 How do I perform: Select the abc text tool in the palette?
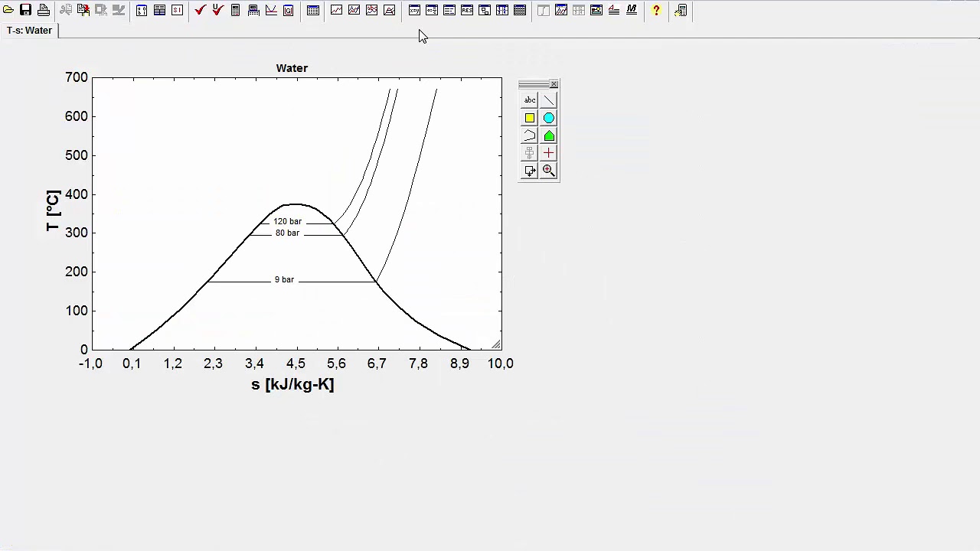click(530, 100)
